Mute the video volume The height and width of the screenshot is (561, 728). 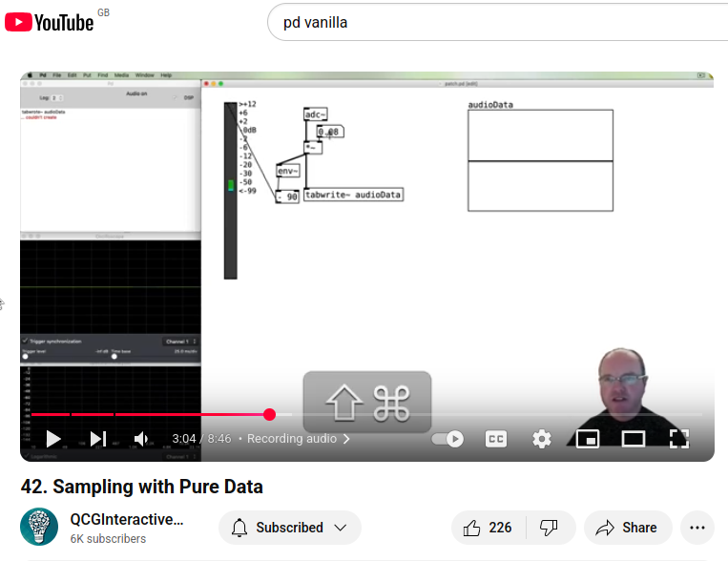pyautogui.click(x=141, y=439)
